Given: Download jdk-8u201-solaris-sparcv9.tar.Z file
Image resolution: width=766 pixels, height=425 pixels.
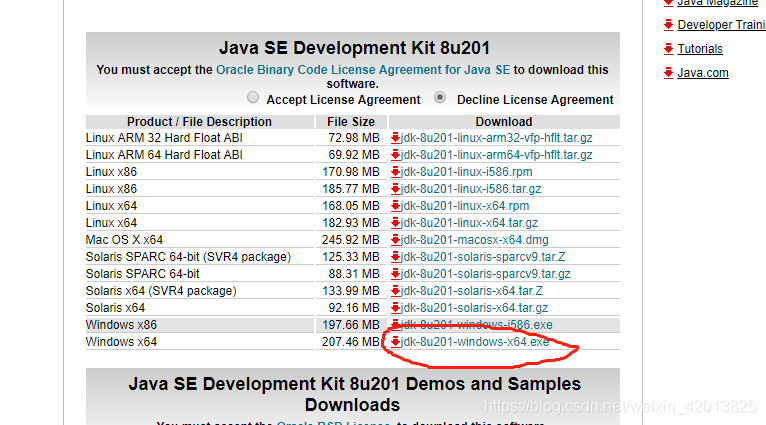Looking at the screenshot, I should point(483,256).
